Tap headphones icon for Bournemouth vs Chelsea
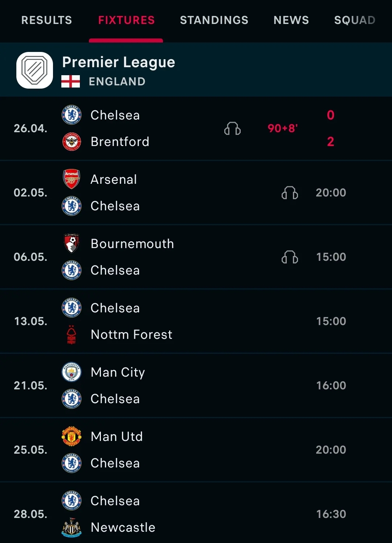Screen dimensions: 392x543 coord(290,257)
